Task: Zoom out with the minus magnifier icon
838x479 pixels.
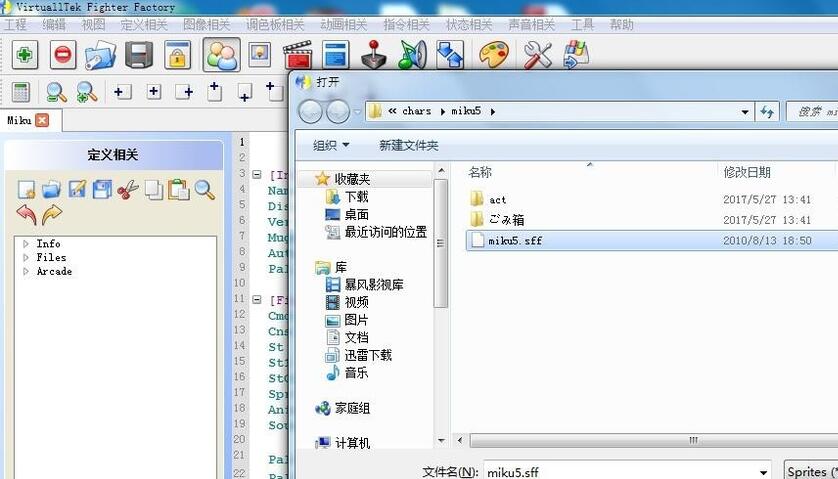Action: click(x=56, y=92)
